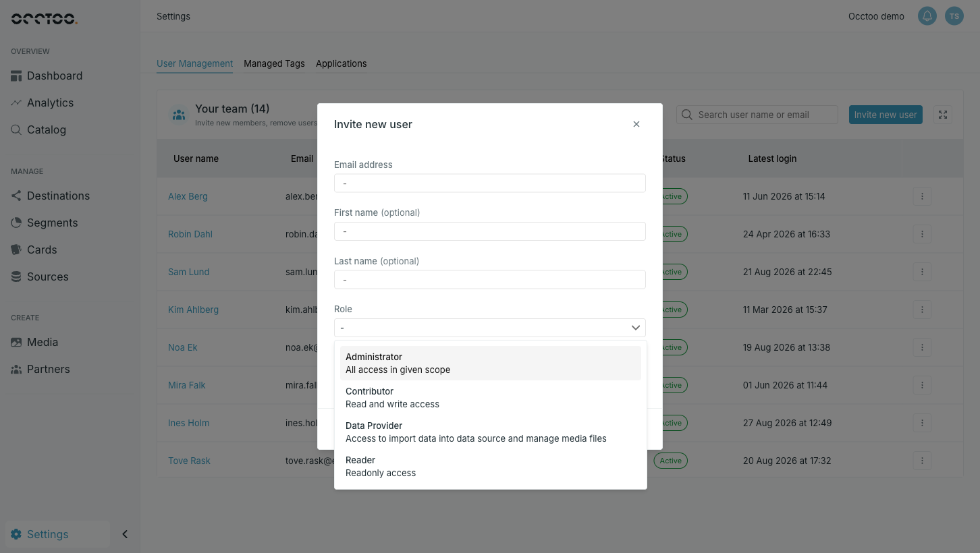Focus the First name field
The image size is (980, 553).
pyautogui.click(x=490, y=231)
